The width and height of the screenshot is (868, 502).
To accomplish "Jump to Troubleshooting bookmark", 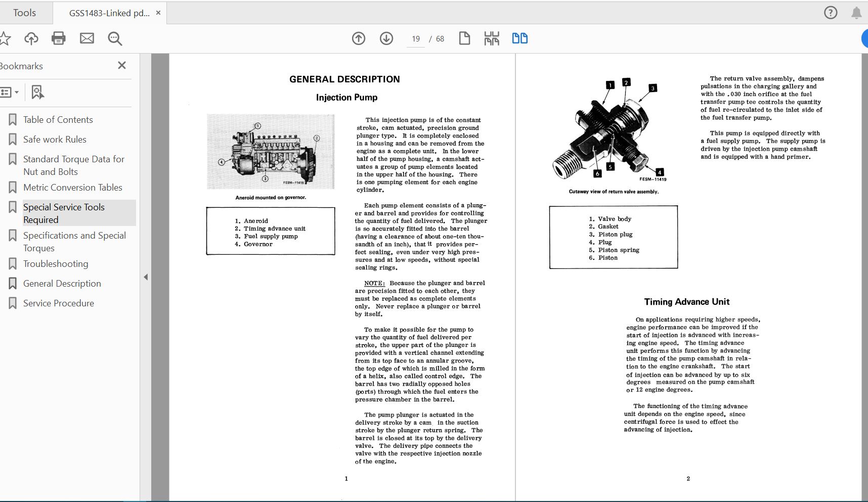I will tap(56, 264).
